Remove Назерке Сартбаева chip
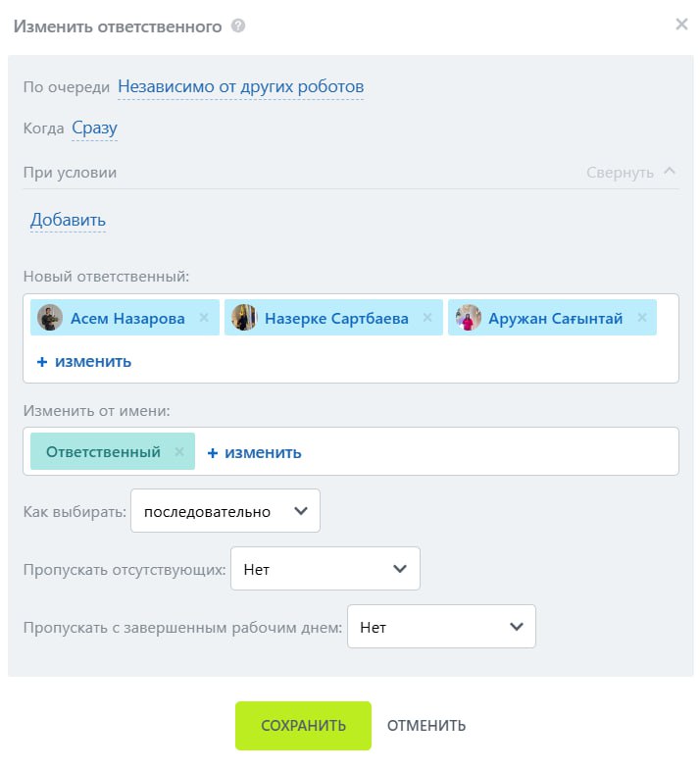Viewport: 700px width, 771px height. coord(427,318)
